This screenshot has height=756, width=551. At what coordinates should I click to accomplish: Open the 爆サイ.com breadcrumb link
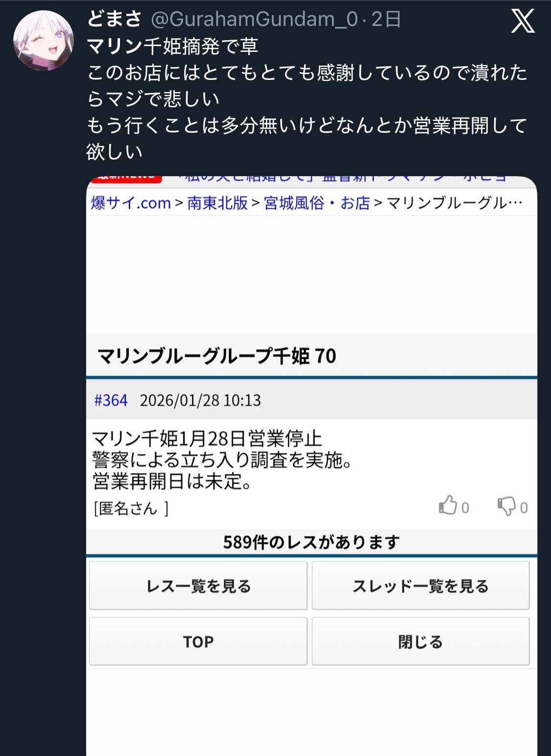[131, 203]
